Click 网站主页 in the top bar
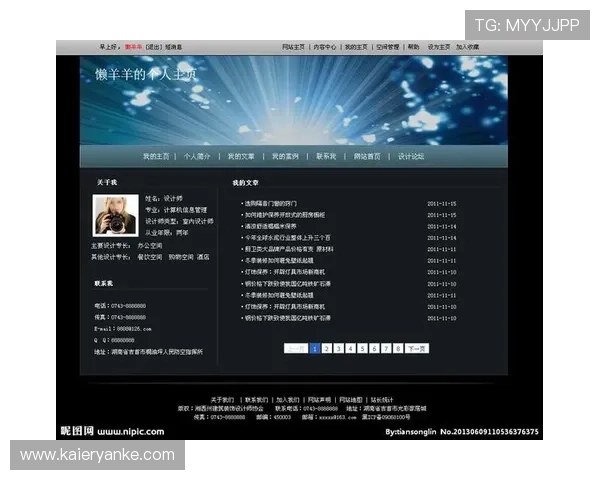The image size is (600, 480). pos(293,47)
